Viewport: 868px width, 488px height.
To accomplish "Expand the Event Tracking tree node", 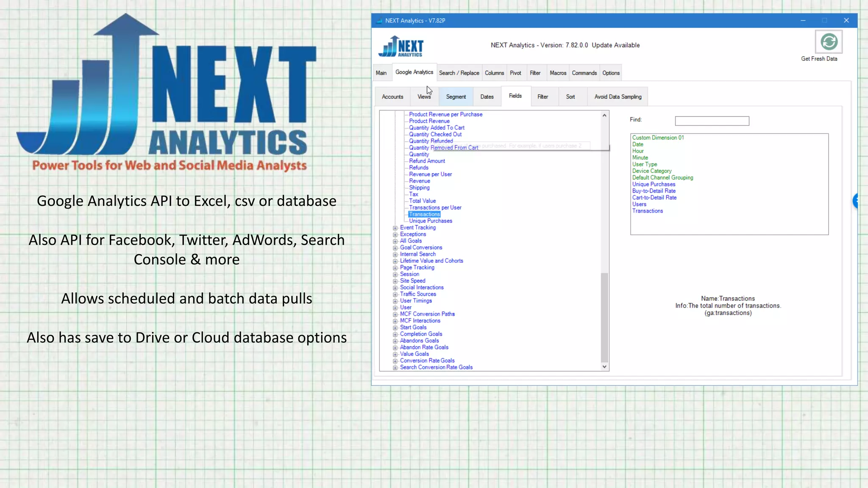I will pos(395,228).
